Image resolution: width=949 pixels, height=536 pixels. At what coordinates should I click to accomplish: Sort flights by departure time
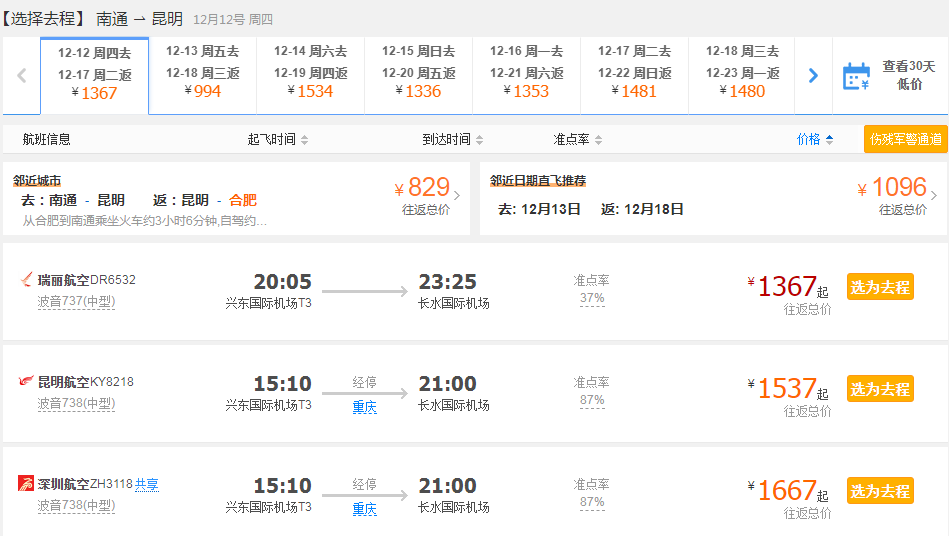278,140
